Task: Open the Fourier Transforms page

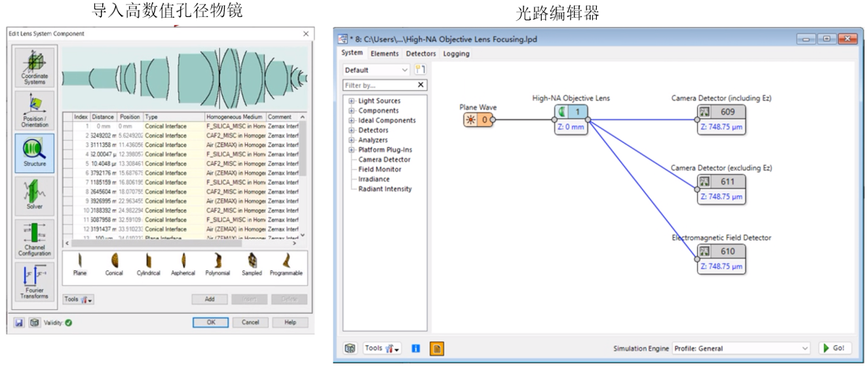Action: (x=34, y=282)
